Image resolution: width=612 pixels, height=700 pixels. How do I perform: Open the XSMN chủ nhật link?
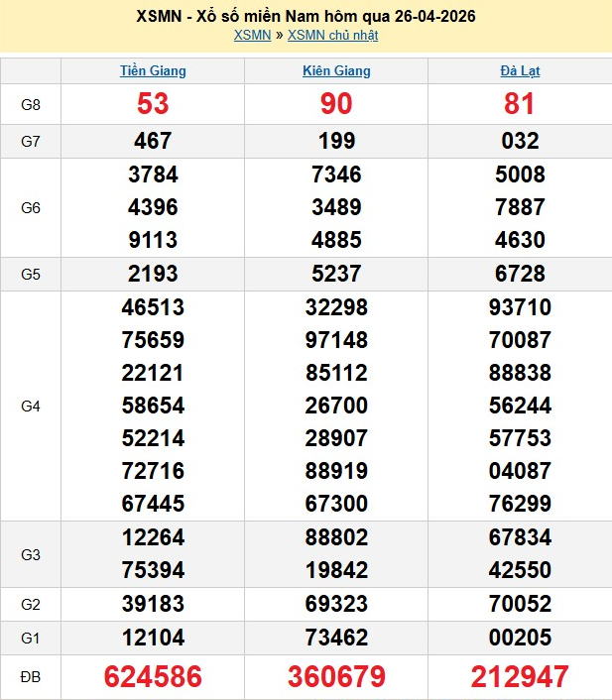click(x=332, y=36)
